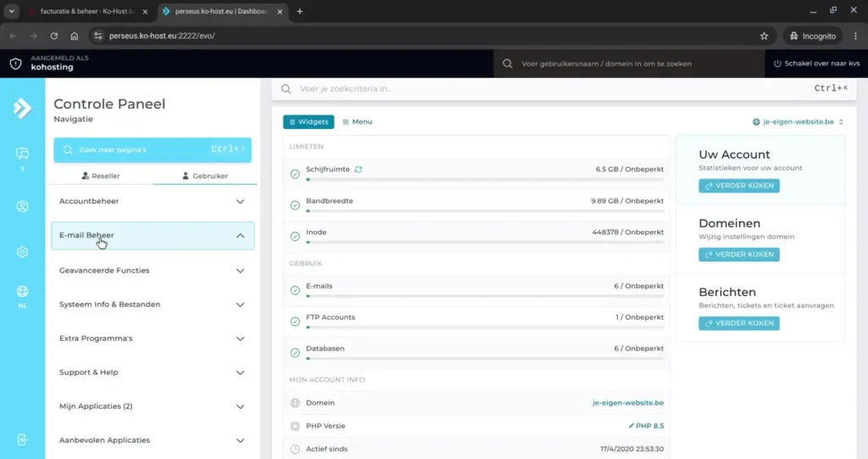Screen dimensions: 868x459
Task: Click the browser address bar URL
Action: coord(162,36)
